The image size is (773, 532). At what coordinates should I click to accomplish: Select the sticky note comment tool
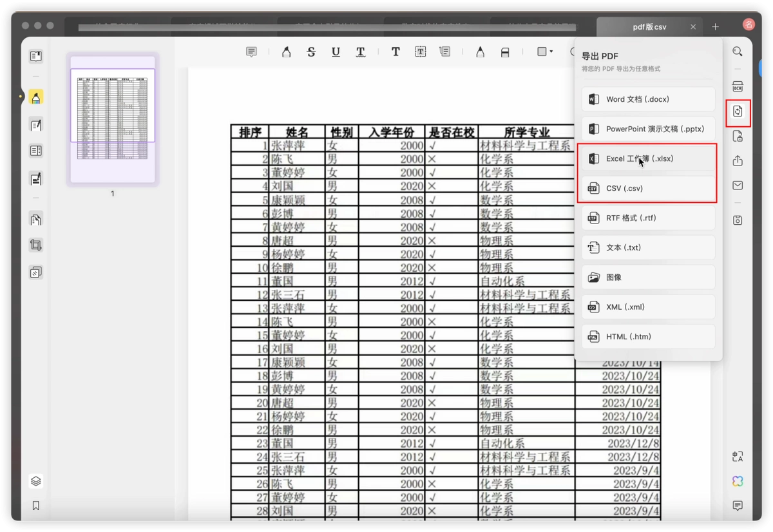click(x=251, y=52)
